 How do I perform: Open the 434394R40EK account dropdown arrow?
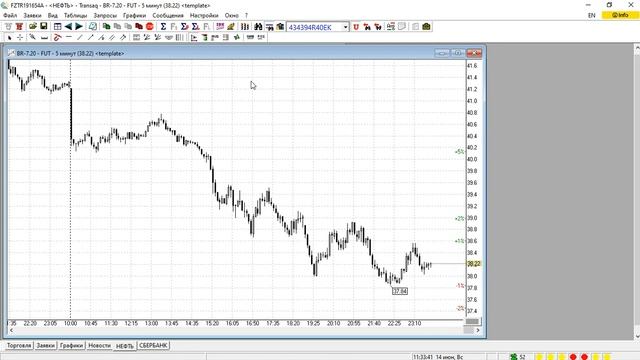click(x=345, y=27)
